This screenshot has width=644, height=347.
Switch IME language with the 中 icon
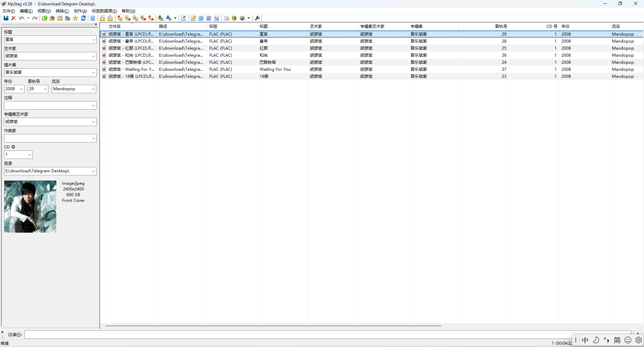click(585, 340)
